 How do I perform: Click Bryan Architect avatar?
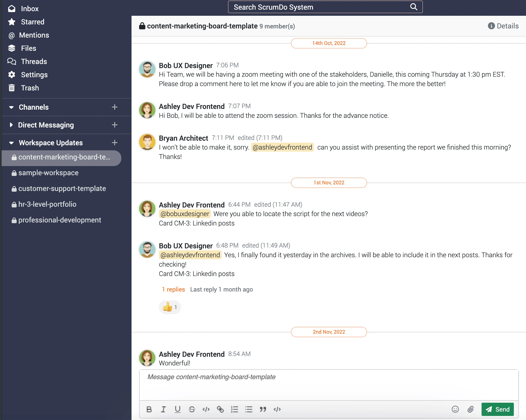click(147, 142)
